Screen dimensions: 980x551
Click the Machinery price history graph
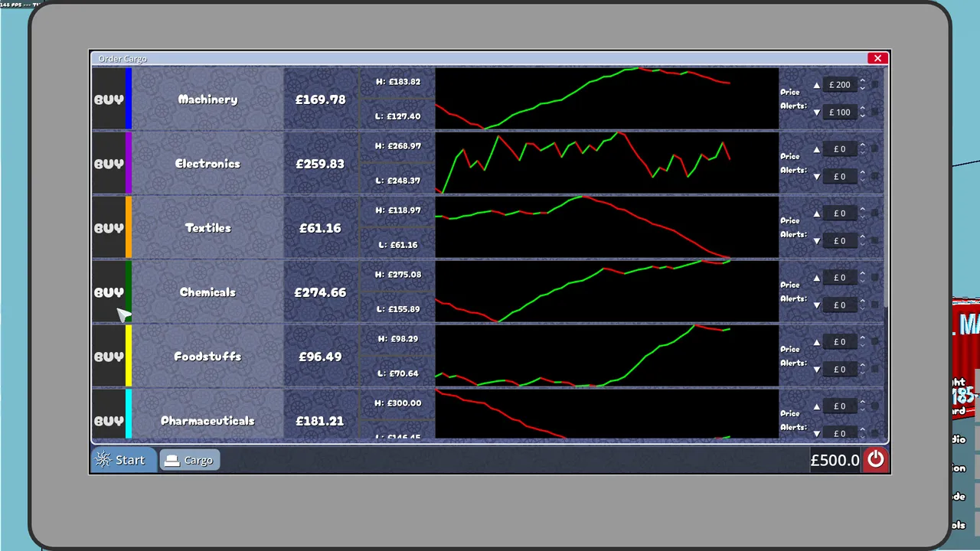(606, 99)
